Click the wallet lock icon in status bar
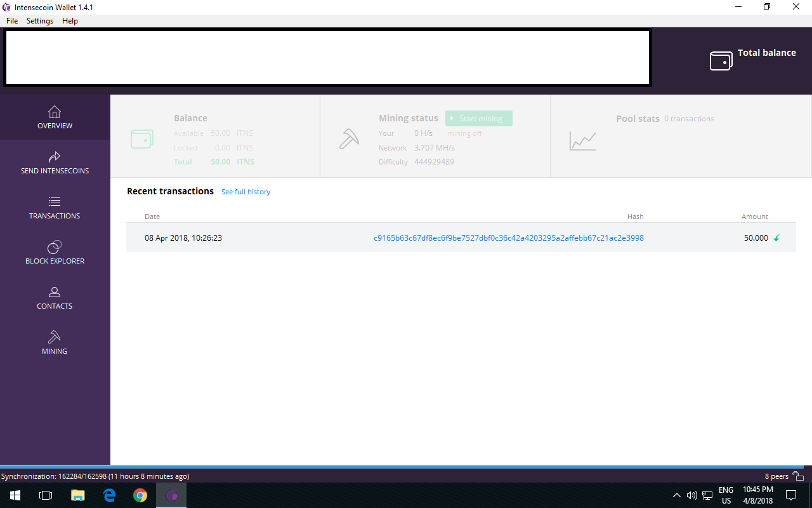This screenshot has width=812, height=508. [x=799, y=476]
